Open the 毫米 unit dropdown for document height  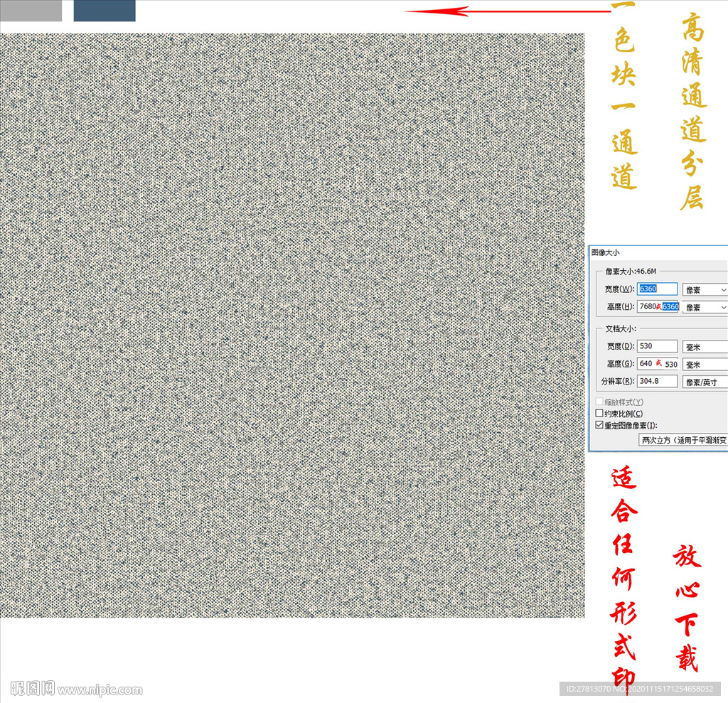click(x=705, y=365)
